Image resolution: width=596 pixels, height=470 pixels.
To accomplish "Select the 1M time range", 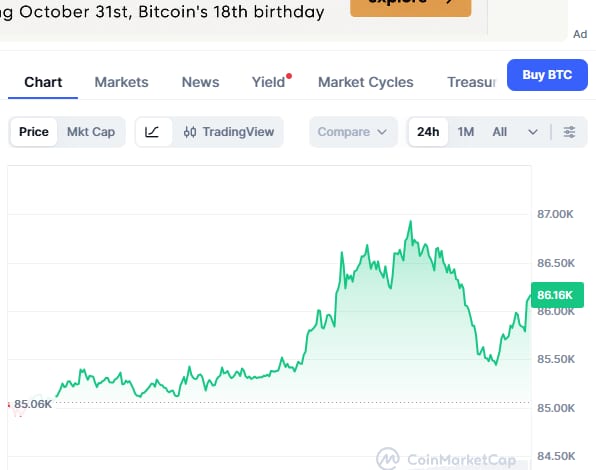I will point(466,132).
